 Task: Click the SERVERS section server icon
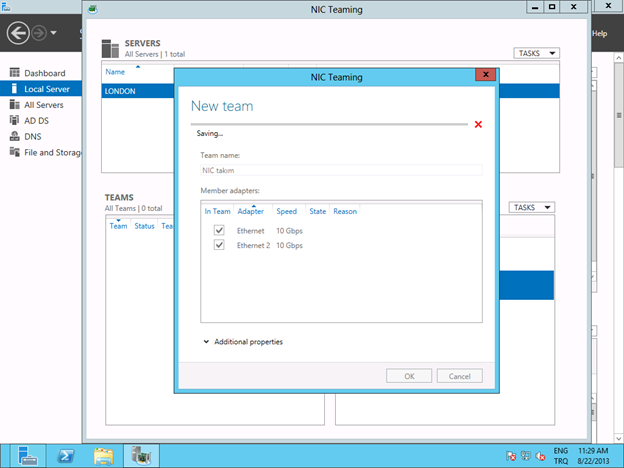click(110, 49)
